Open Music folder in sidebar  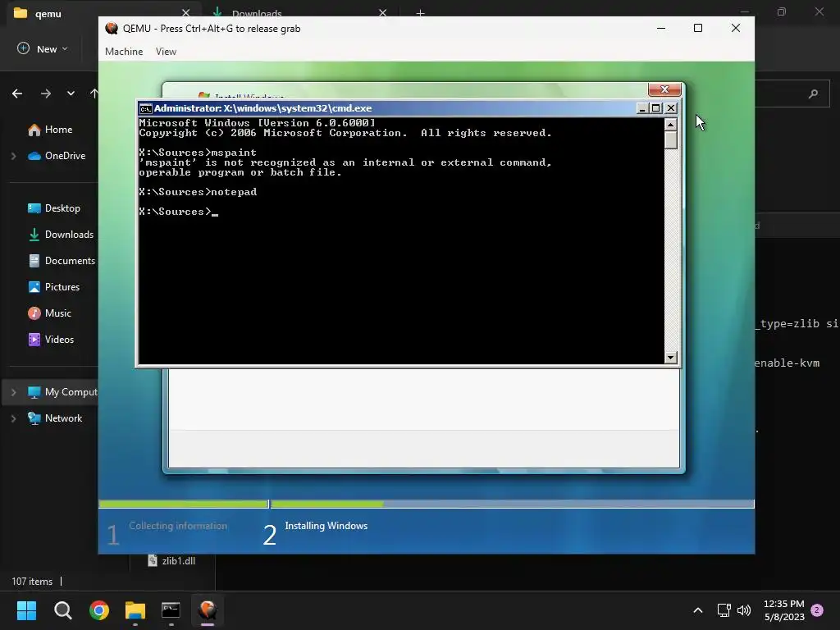tap(58, 313)
